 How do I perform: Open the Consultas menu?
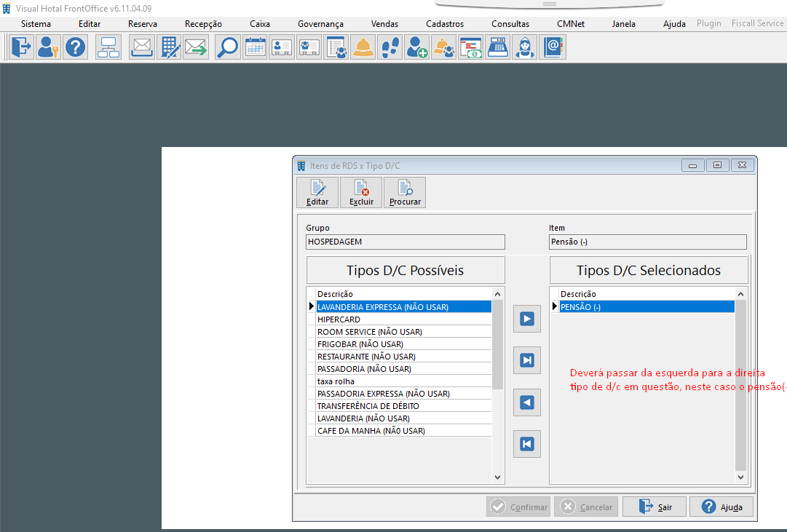tap(510, 24)
